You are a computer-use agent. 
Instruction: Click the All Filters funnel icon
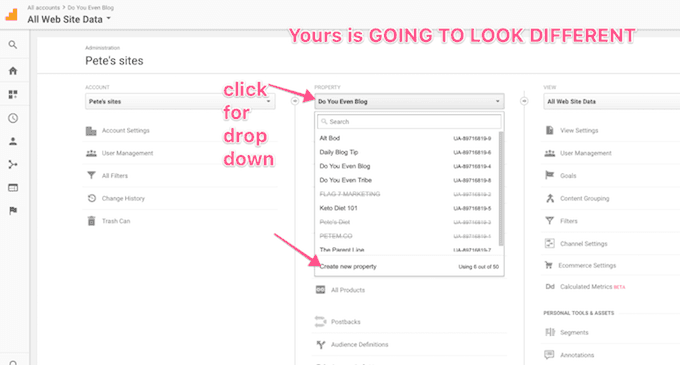pyautogui.click(x=91, y=176)
